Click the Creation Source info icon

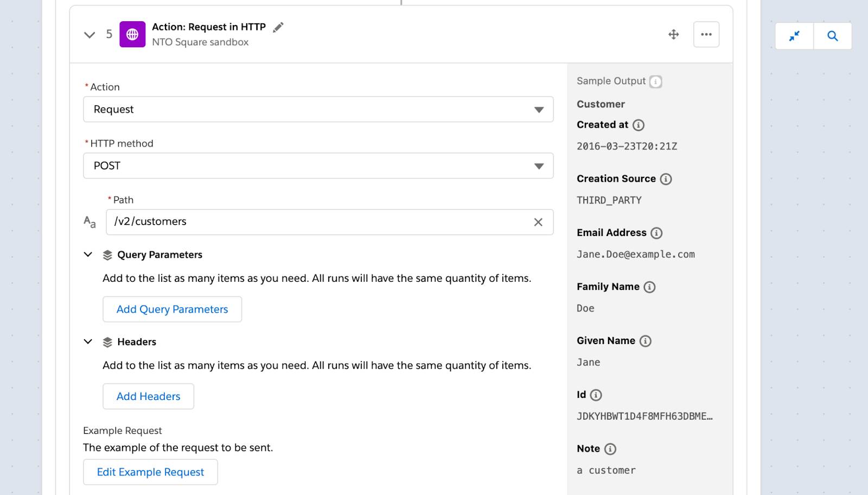point(666,179)
